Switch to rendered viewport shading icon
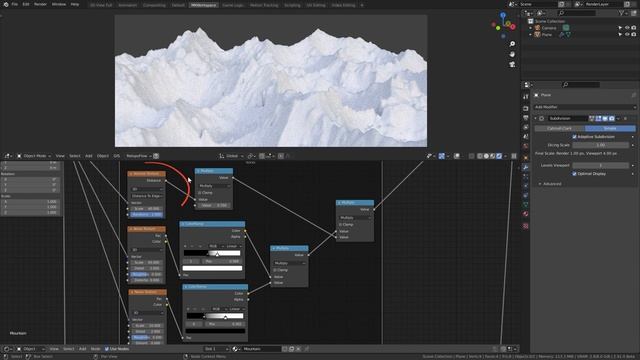640x360 pixels. [x=499, y=156]
